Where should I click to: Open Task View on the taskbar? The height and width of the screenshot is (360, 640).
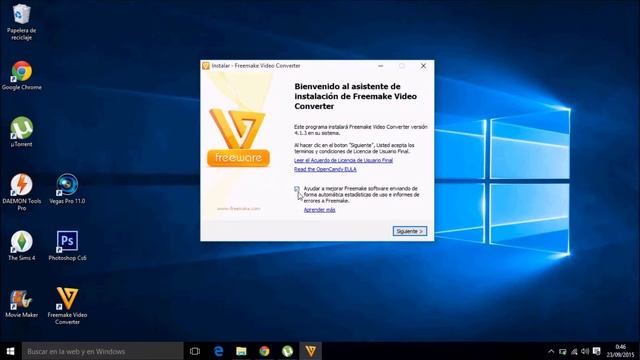coord(195,351)
